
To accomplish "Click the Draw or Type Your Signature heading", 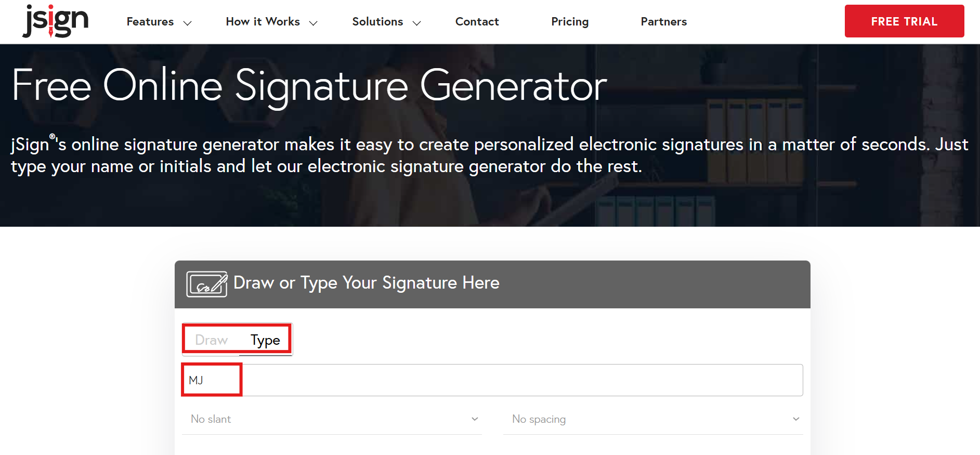I will pyautogui.click(x=366, y=283).
